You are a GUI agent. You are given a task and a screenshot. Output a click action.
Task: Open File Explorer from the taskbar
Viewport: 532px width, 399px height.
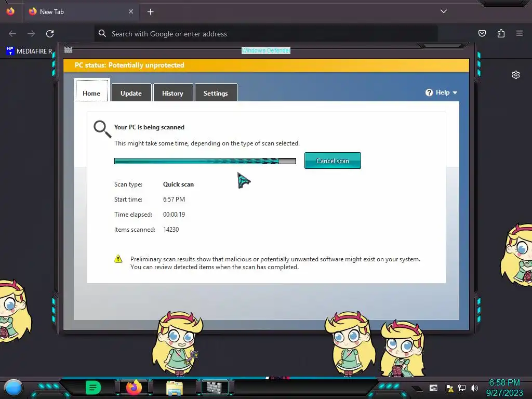click(175, 388)
